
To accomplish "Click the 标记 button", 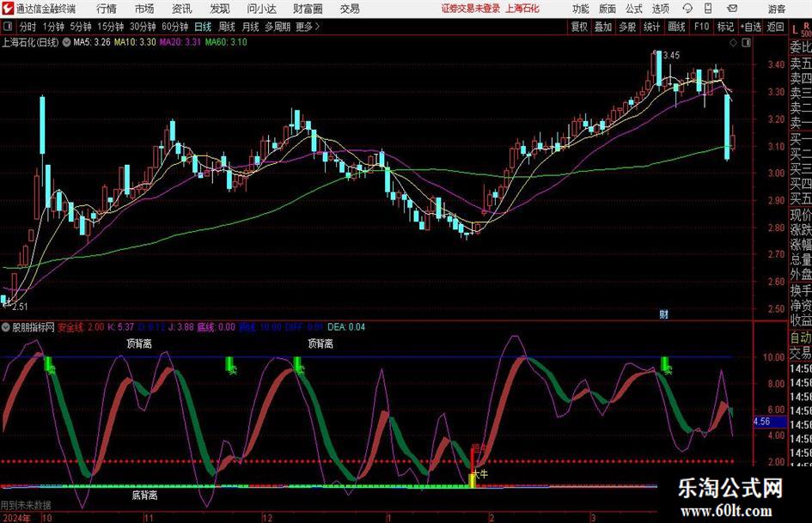I will click(x=725, y=27).
